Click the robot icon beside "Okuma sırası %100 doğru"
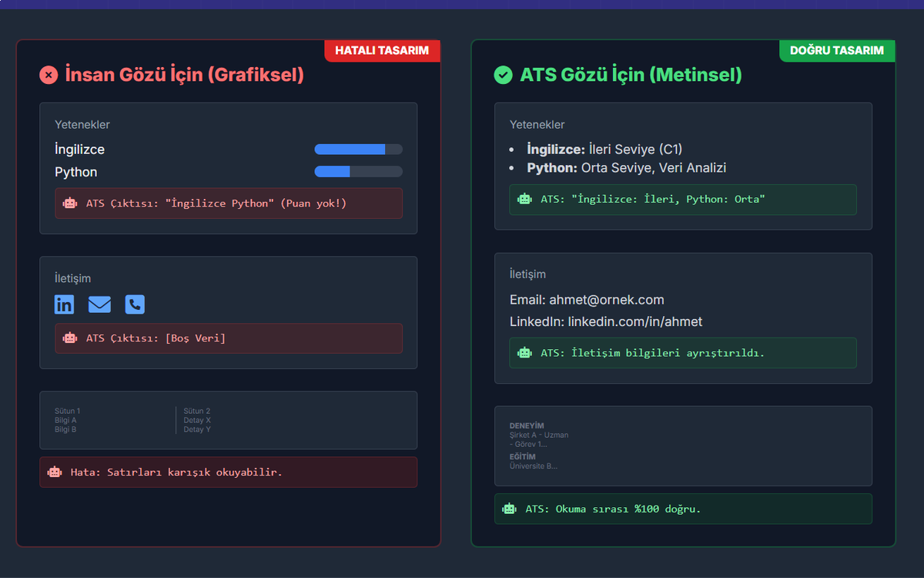Screen dimensions: 924x578 point(510,509)
